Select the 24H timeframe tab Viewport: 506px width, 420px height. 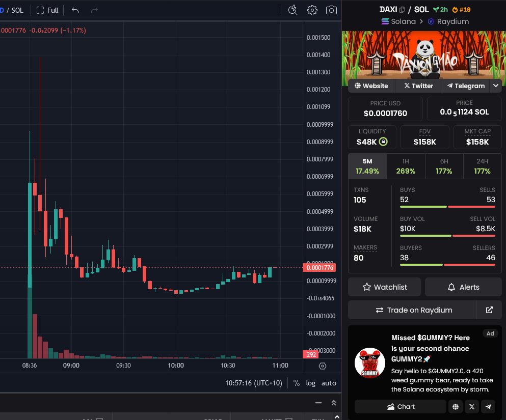pos(483,166)
